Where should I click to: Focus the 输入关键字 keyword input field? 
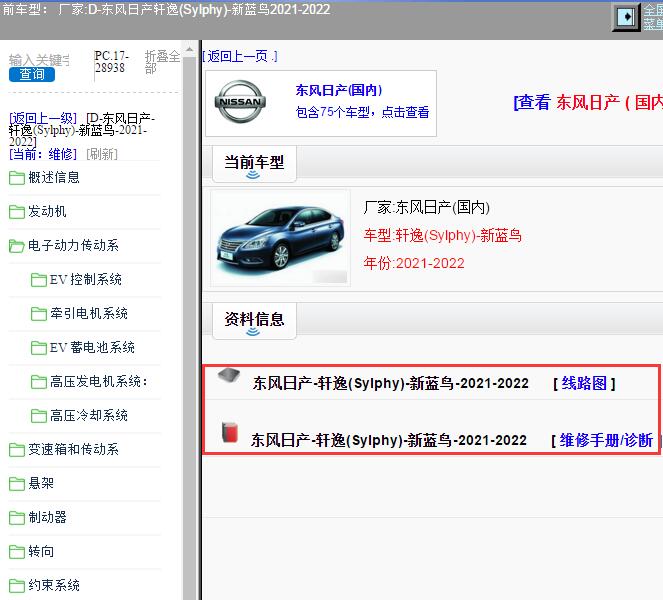[x=39, y=60]
